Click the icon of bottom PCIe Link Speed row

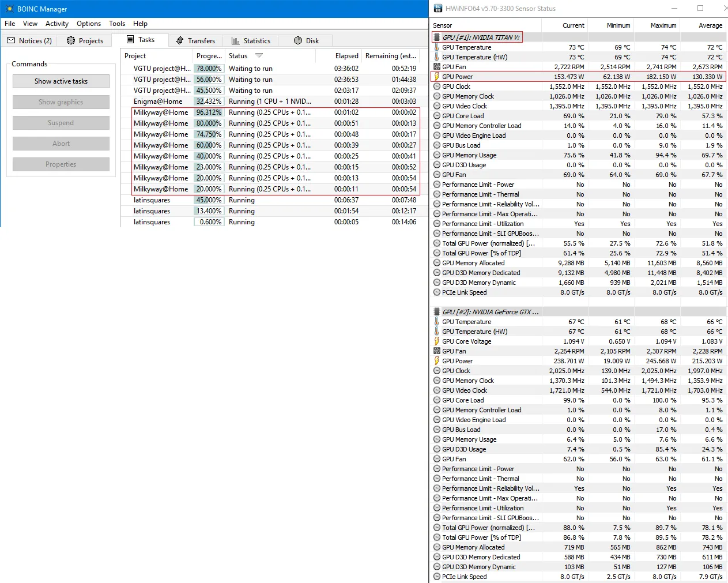click(x=437, y=577)
